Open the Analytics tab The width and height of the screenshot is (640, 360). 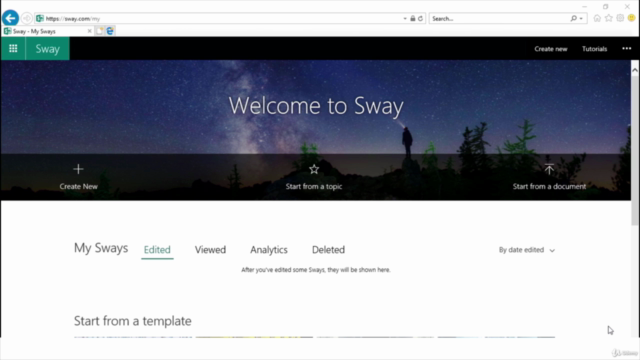pos(269,250)
